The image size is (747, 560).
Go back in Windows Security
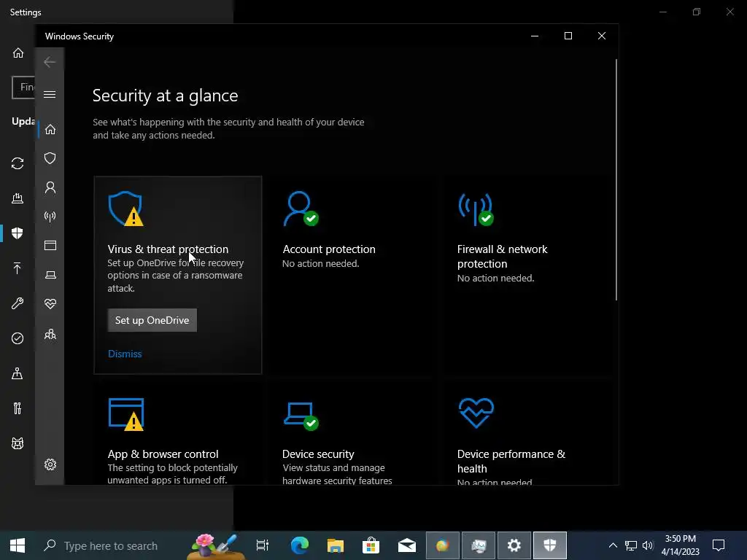click(50, 62)
